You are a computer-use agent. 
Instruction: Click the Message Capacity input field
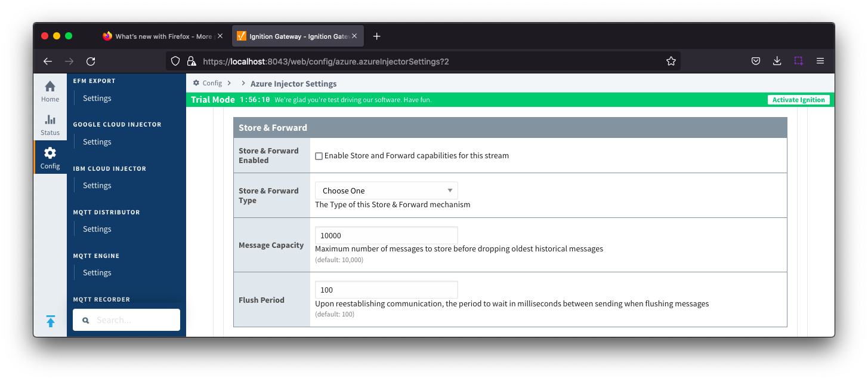click(386, 235)
